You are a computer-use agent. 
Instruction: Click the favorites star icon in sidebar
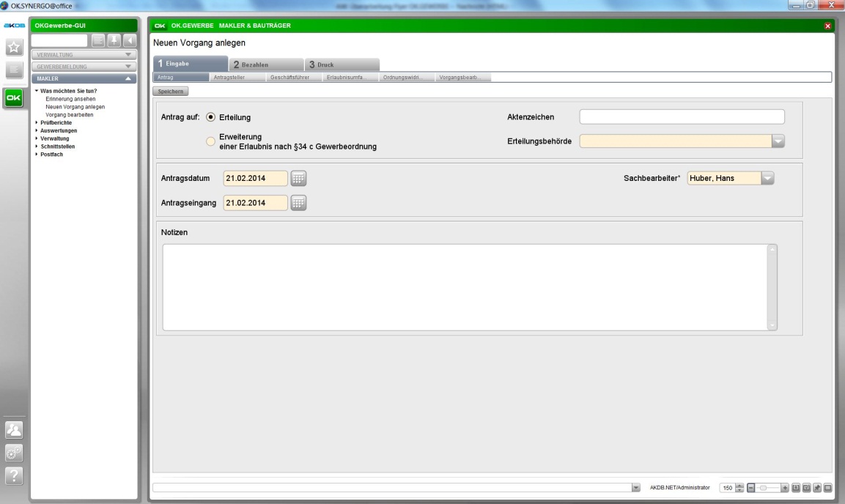tap(13, 48)
